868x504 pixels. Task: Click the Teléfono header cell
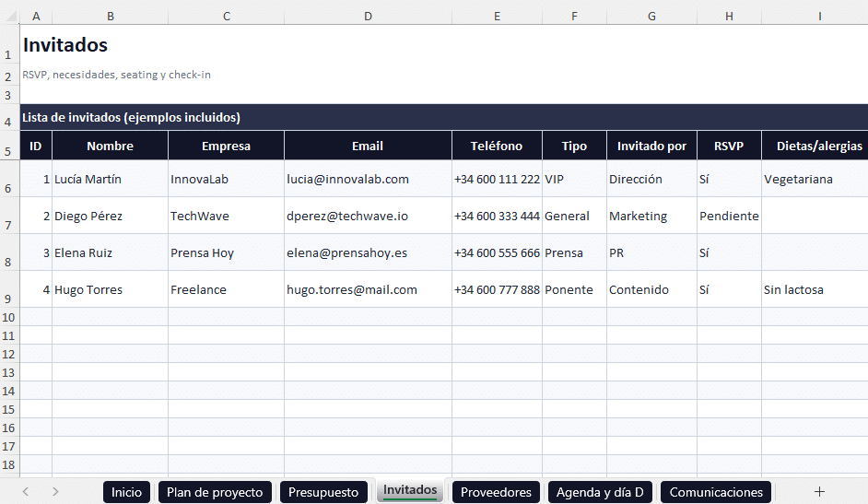click(x=497, y=147)
